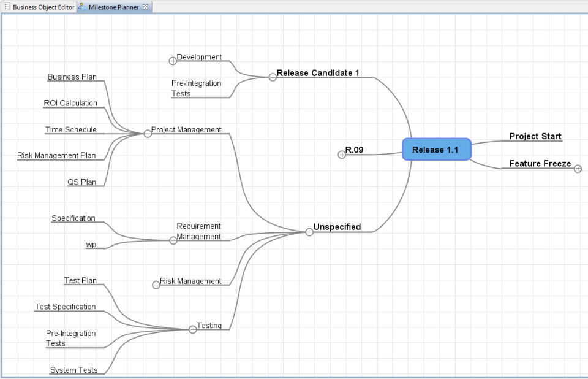Viewport: 588px width, 379px height.
Task: Collapse the Project Management branch
Action: coord(148,134)
